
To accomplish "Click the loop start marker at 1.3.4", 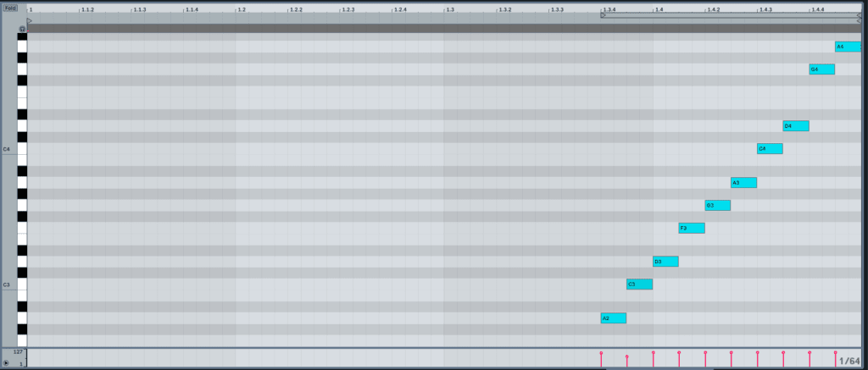I will 603,15.
